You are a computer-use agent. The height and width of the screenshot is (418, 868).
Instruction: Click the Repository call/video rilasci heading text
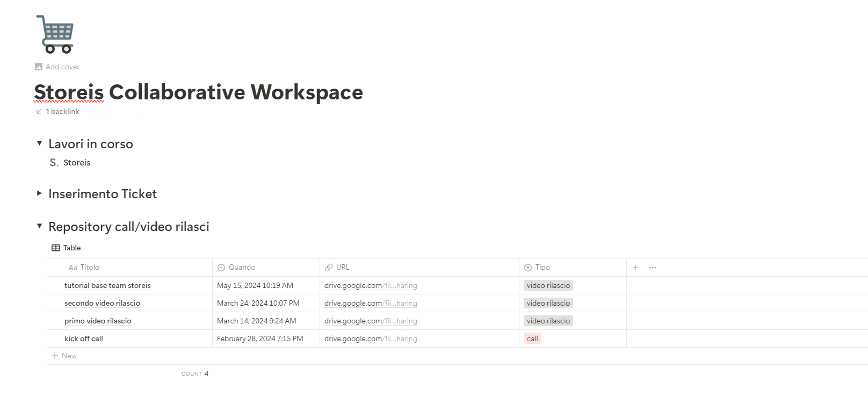tap(129, 226)
